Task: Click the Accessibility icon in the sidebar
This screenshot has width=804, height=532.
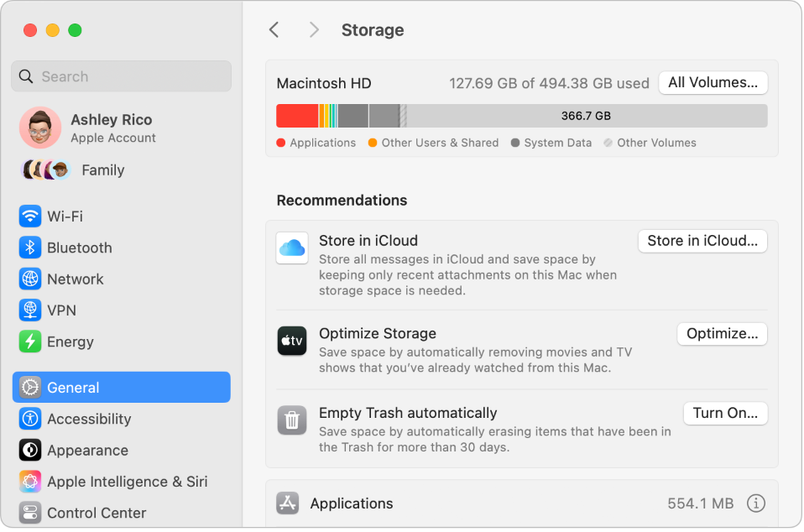Action: [x=30, y=419]
